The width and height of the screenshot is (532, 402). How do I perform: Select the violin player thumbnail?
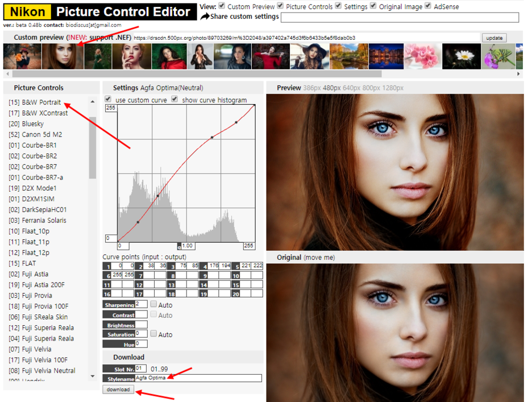271,56
